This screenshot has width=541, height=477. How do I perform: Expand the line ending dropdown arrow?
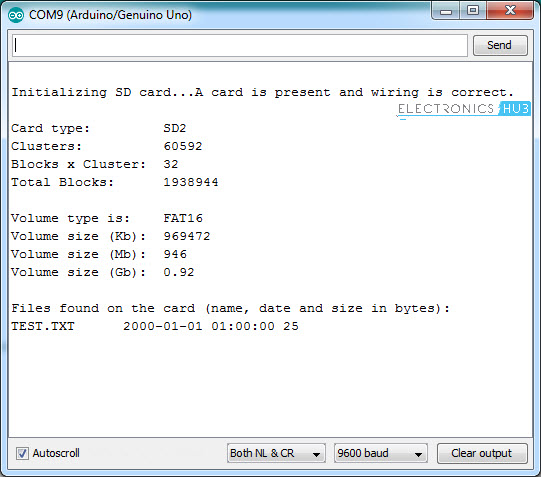[x=316, y=455]
